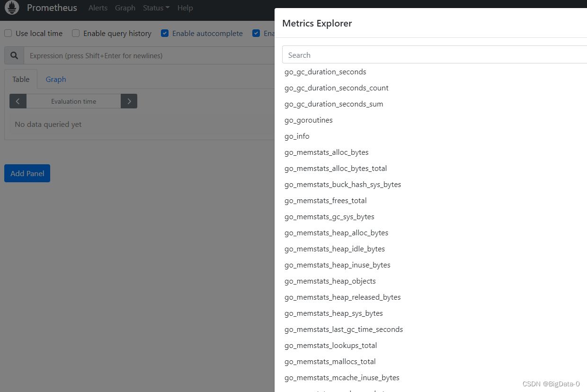587x392 pixels.
Task: Select metric go_memstats_heap_released_bytes
Action: pos(343,297)
